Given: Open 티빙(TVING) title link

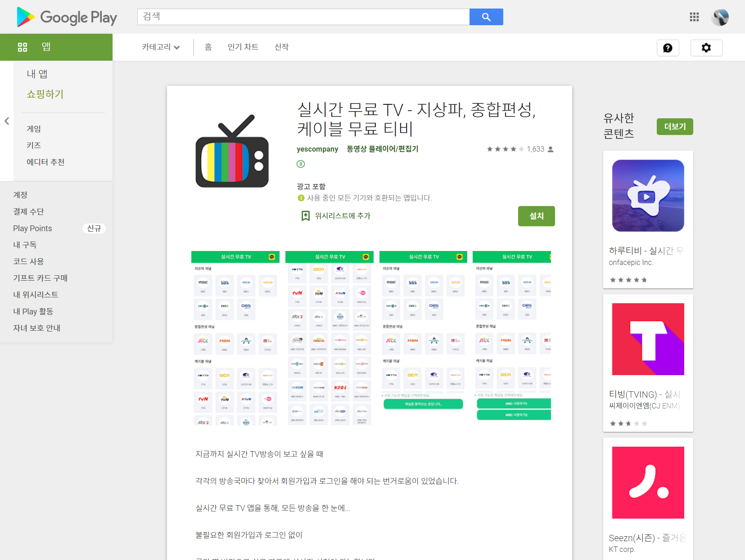Looking at the screenshot, I should (645, 394).
